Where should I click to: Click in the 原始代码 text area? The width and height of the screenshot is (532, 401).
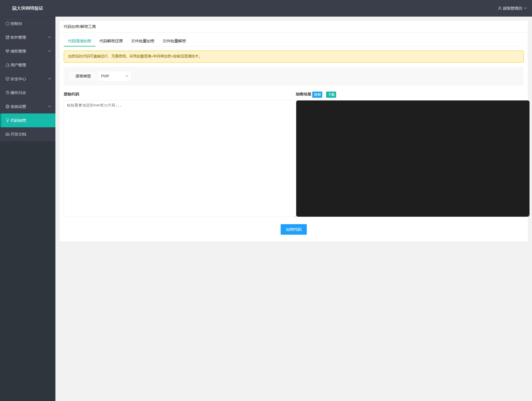click(180, 158)
